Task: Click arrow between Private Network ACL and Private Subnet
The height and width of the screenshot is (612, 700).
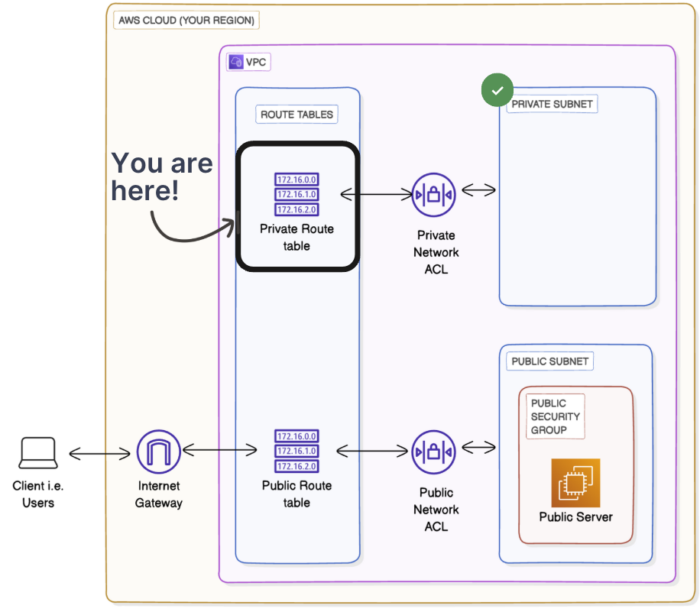Action: 479,190
